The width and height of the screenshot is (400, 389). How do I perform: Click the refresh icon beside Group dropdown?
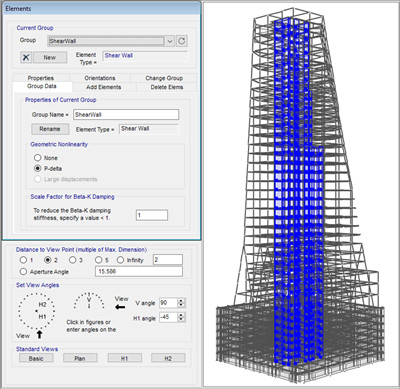[x=182, y=41]
